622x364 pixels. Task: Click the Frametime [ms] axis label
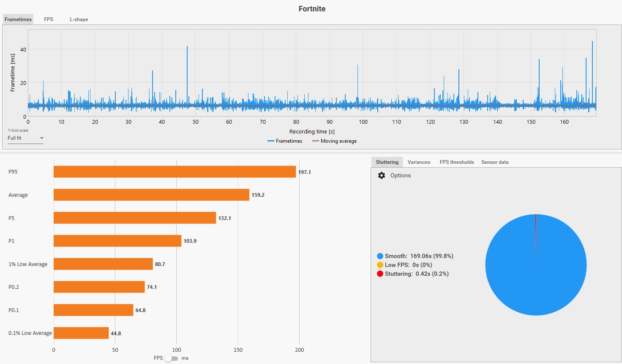click(x=13, y=73)
